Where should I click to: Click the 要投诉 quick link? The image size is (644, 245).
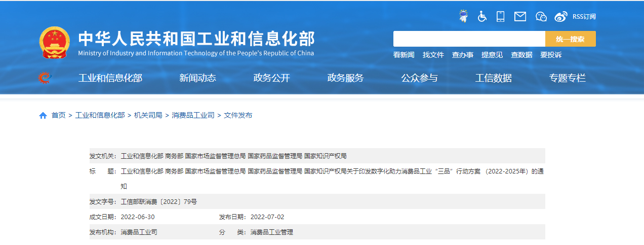[x=551, y=55]
